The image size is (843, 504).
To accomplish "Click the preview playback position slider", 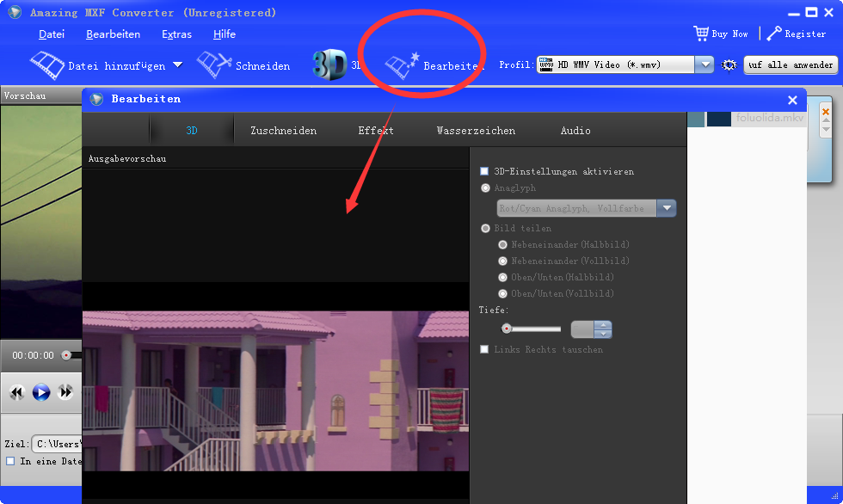I will (66, 355).
